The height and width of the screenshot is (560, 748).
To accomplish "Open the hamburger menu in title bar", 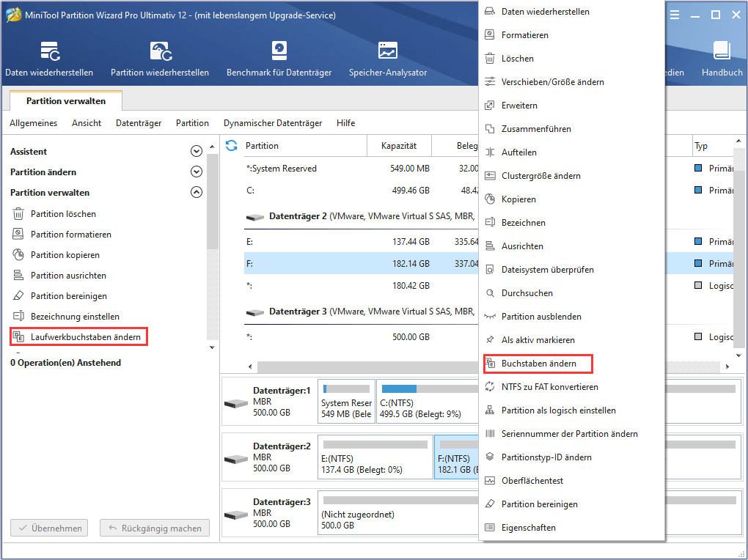I will tap(675, 15).
